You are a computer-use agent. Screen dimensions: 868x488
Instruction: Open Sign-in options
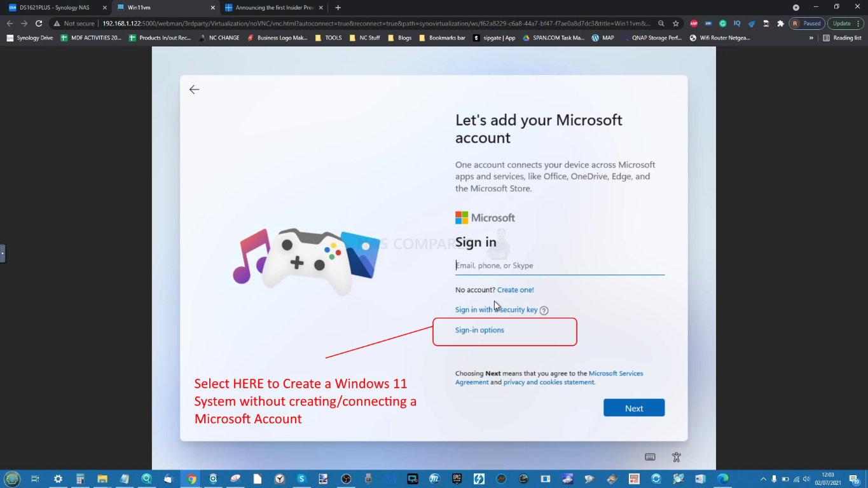pyautogui.click(x=479, y=330)
